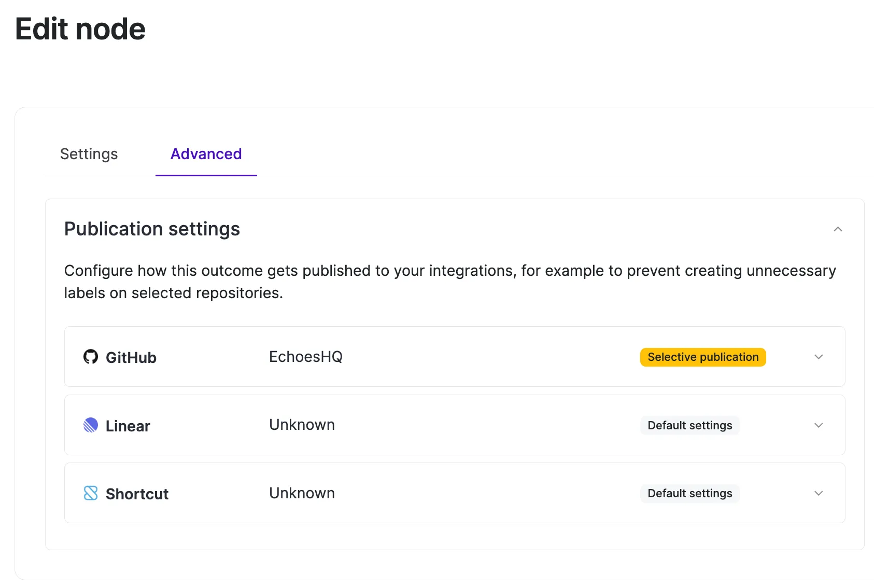Click the Shortcut label text
Screen dimensions: 874x588
click(137, 494)
